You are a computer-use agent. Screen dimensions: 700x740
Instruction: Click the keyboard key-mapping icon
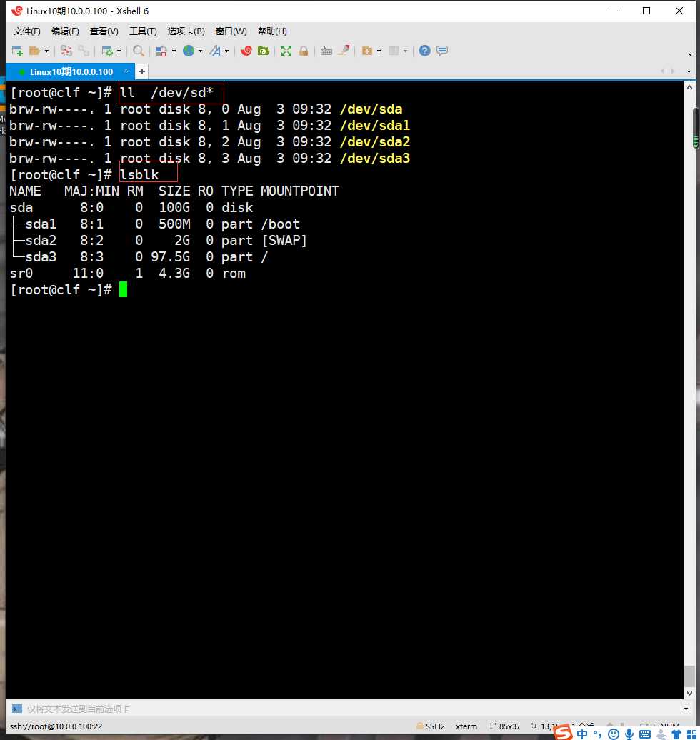pos(326,51)
